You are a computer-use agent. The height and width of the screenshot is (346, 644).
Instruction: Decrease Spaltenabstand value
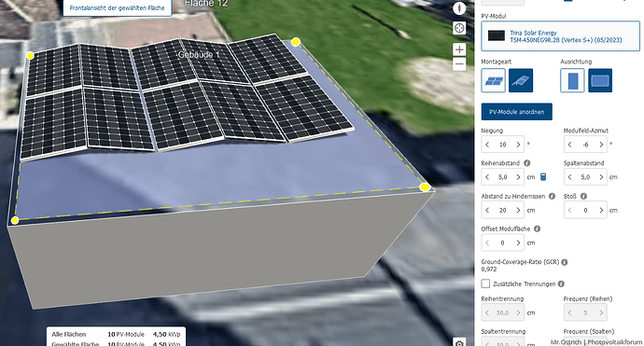(570, 177)
